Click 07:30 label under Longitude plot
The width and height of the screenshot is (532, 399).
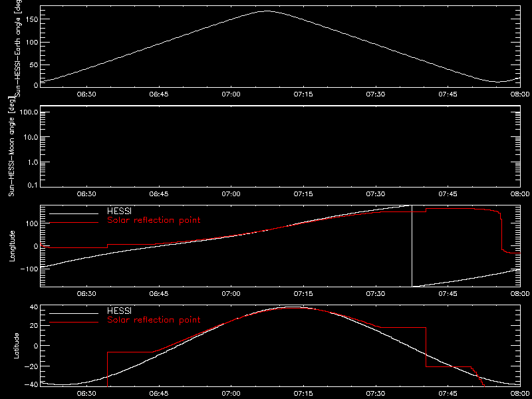pos(376,294)
